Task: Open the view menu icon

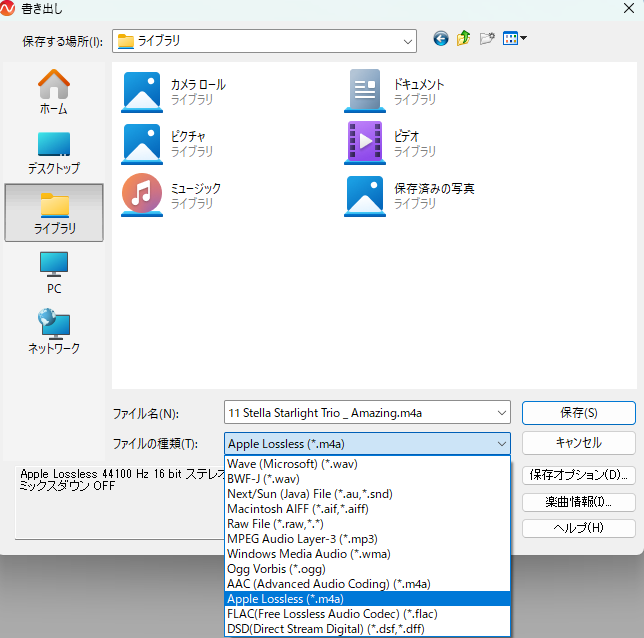Action: (515, 39)
